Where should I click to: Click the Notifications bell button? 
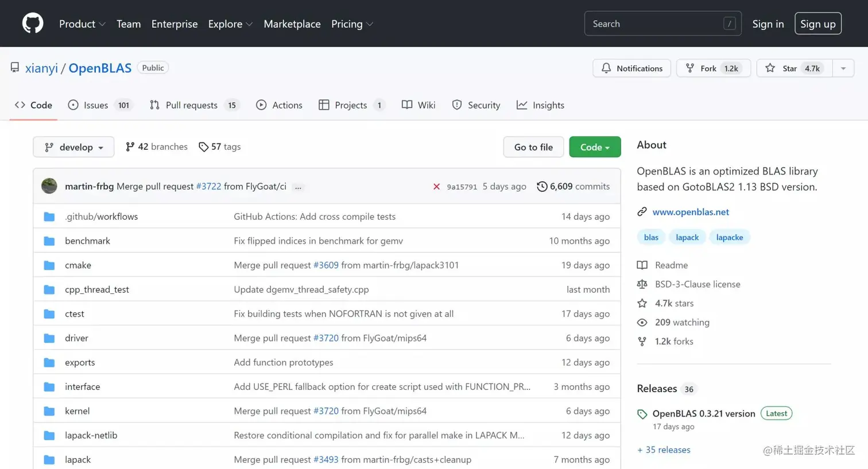tap(631, 68)
